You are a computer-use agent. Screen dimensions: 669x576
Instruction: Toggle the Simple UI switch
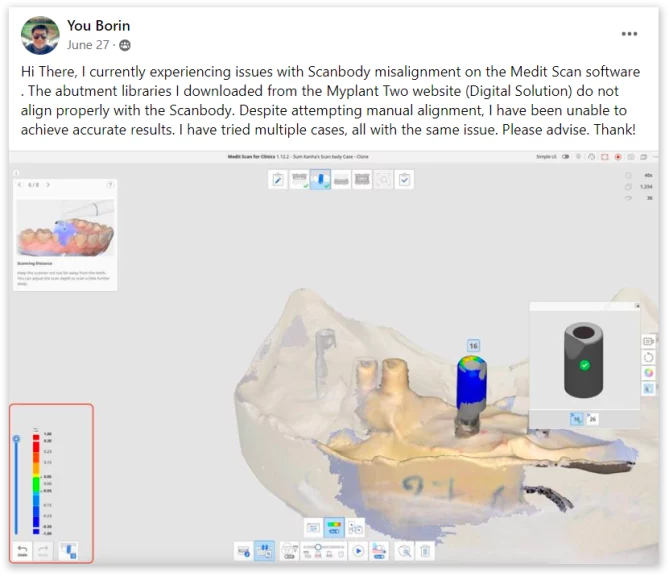coord(565,157)
